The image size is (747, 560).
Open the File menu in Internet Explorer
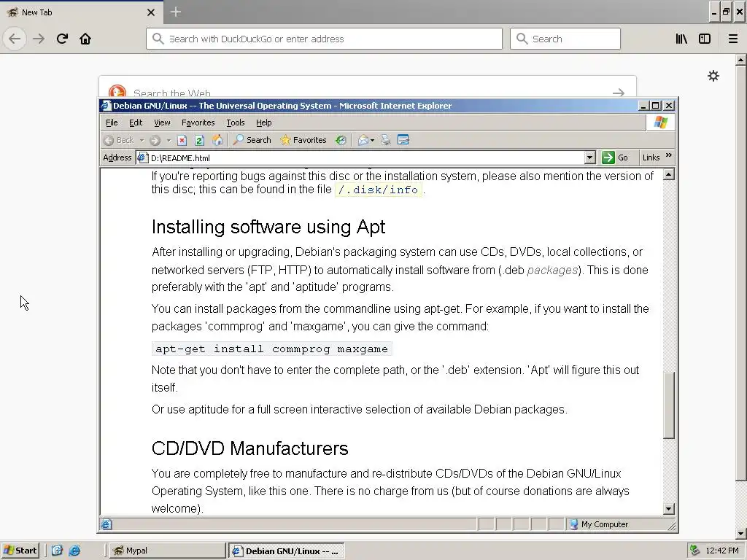(x=112, y=122)
